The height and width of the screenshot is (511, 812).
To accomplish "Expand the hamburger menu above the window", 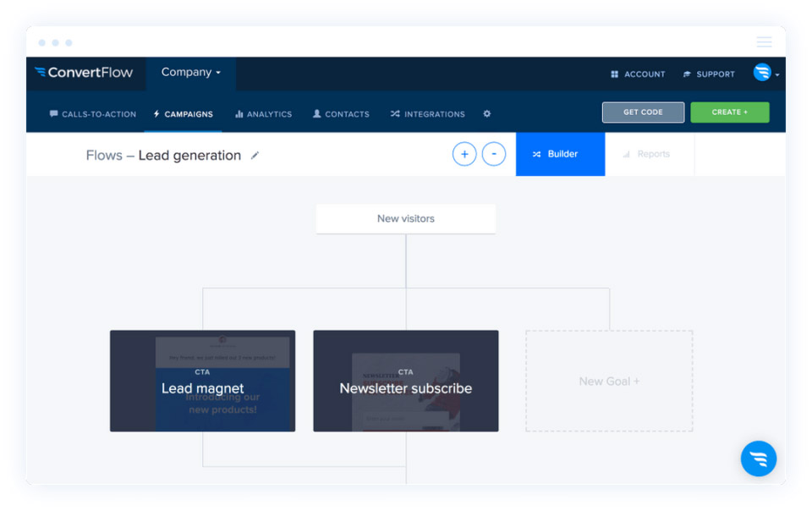I will click(x=764, y=41).
